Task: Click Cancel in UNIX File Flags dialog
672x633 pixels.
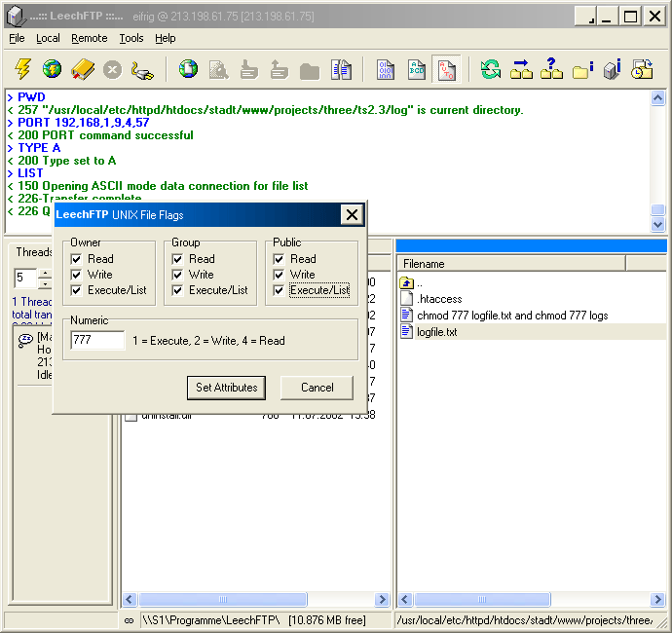Action: point(317,388)
